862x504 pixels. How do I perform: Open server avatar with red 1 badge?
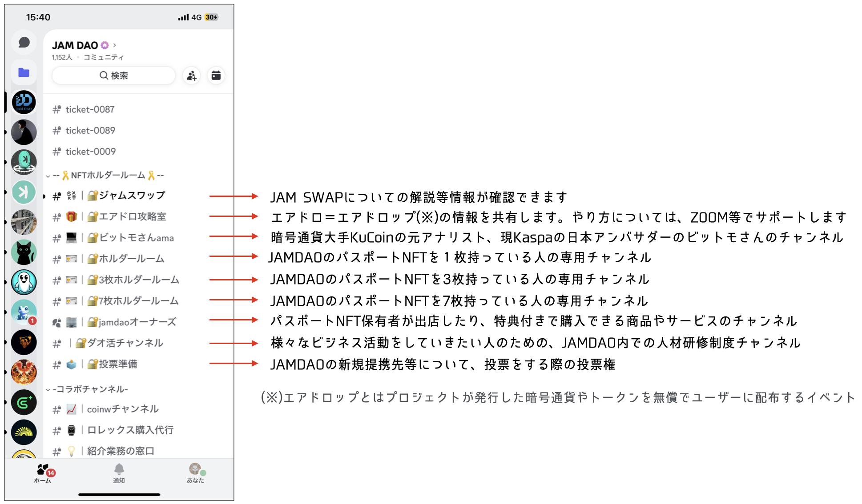coord(24,312)
